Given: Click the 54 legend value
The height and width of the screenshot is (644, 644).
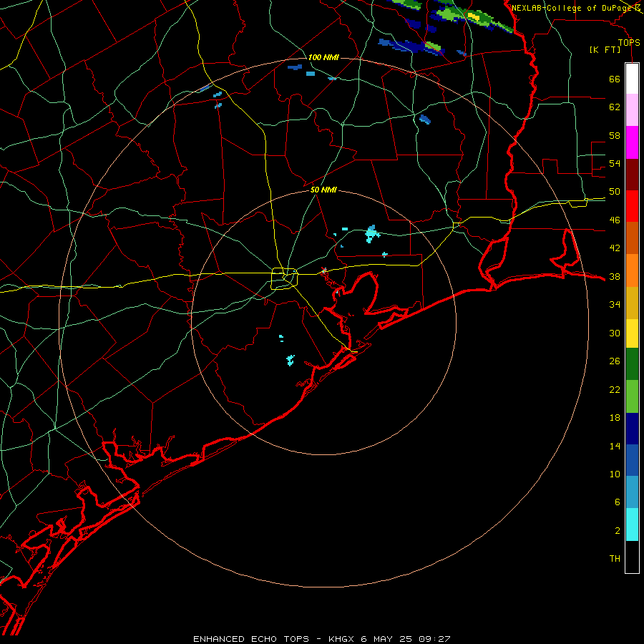Looking at the screenshot, I should pos(615,163).
